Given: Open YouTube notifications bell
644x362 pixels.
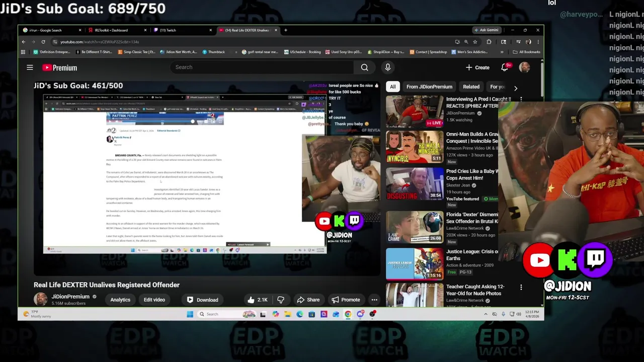Looking at the screenshot, I should pos(505,67).
